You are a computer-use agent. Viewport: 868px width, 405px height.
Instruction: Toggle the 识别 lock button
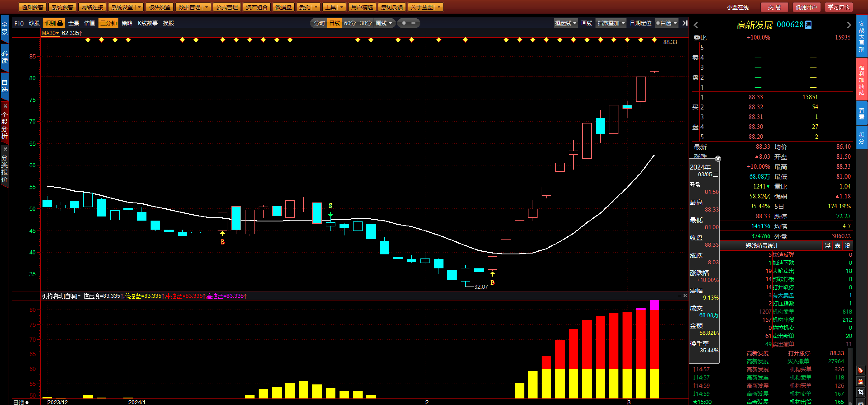(x=54, y=23)
